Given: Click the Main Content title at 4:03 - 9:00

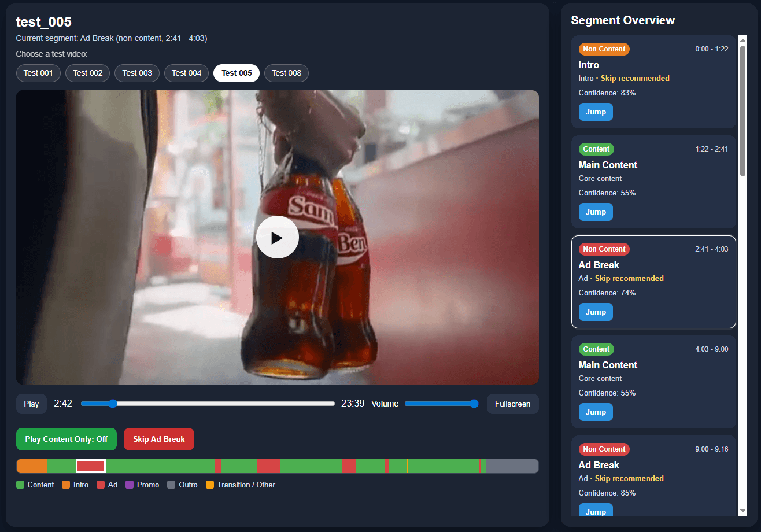Looking at the screenshot, I should coord(608,365).
